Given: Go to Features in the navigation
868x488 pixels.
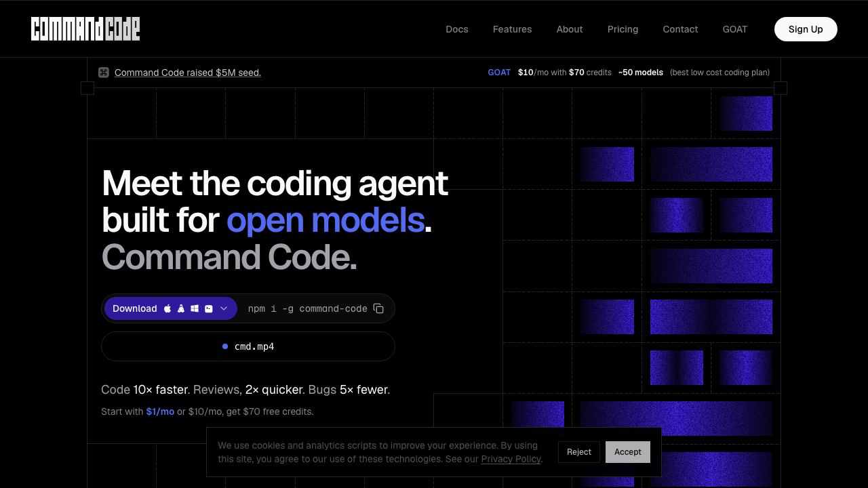Looking at the screenshot, I should (x=512, y=29).
